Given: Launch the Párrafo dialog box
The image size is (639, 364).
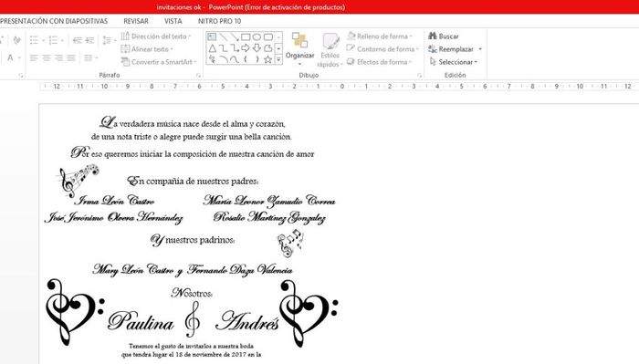Looking at the screenshot, I should point(198,76).
